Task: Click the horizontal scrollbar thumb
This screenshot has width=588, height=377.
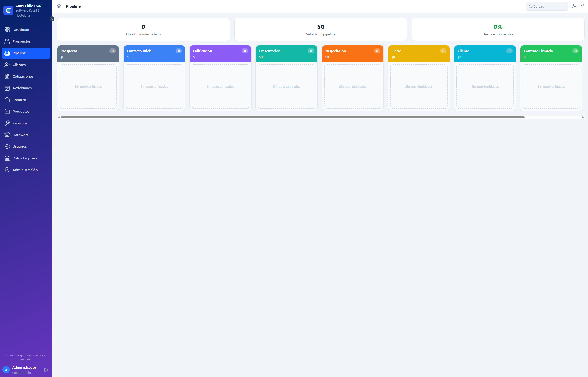Action: pos(293,117)
